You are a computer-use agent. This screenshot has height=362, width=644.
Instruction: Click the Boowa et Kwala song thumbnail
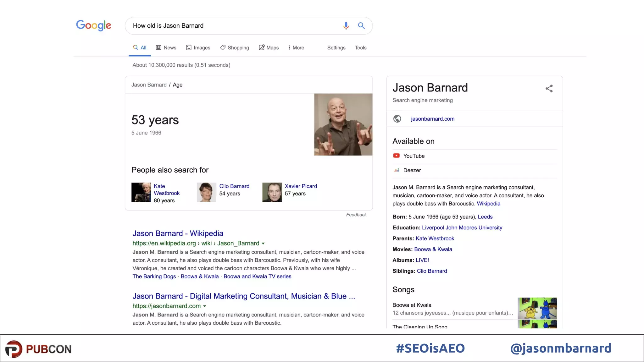click(537, 308)
